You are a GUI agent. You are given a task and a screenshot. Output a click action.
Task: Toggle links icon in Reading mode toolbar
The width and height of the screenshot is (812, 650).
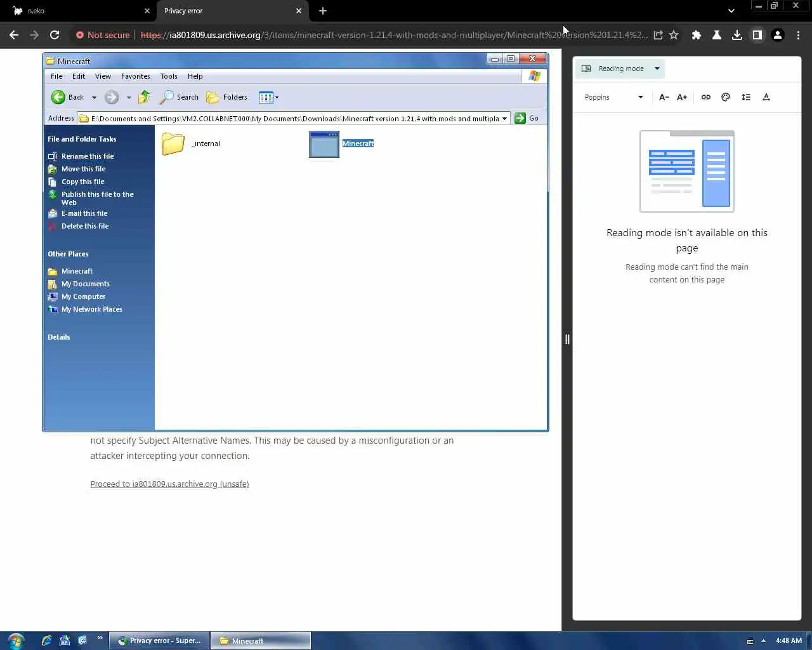point(706,97)
